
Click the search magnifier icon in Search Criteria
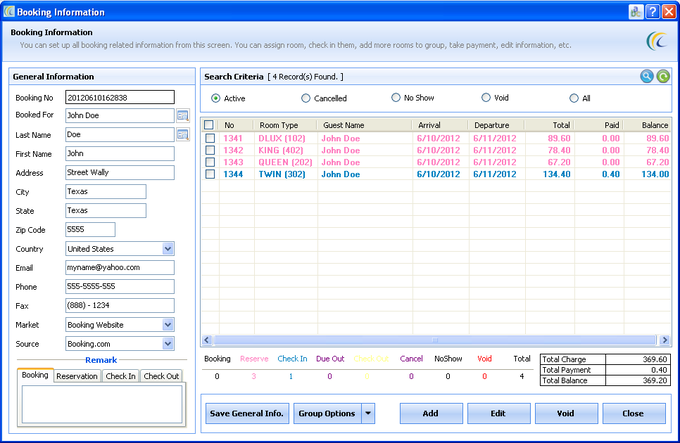point(646,77)
